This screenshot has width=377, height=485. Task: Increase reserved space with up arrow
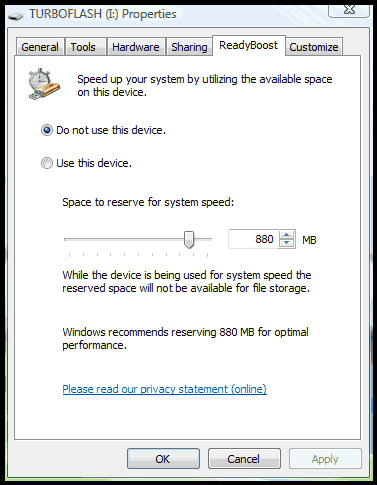(x=286, y=235)
